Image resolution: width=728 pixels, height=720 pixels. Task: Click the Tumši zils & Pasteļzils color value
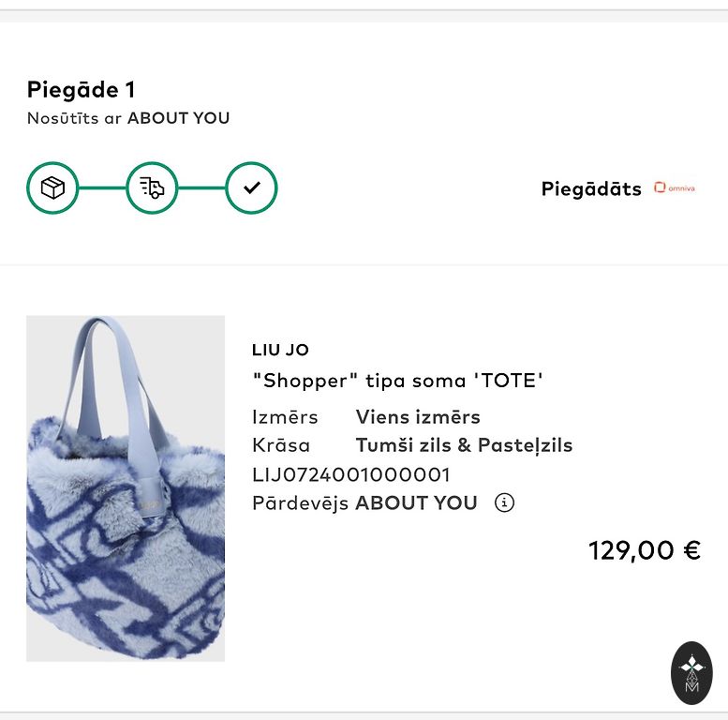464,445
